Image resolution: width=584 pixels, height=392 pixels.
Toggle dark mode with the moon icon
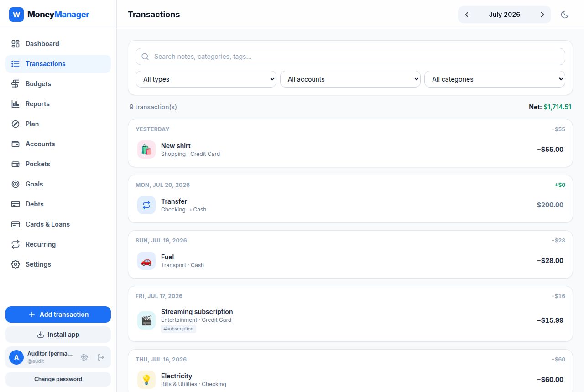click(x=565, y=15)
